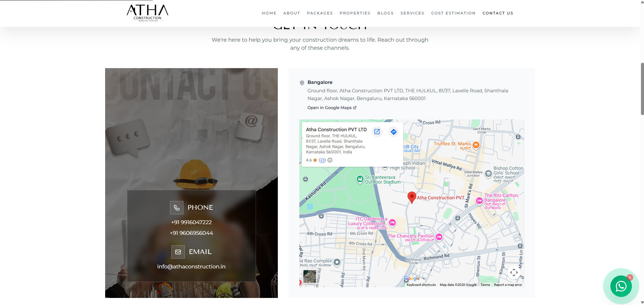This screenshot has height=305, width=644.
Task: Click the phone icon beside PHONE
Action: click(177, 208)
